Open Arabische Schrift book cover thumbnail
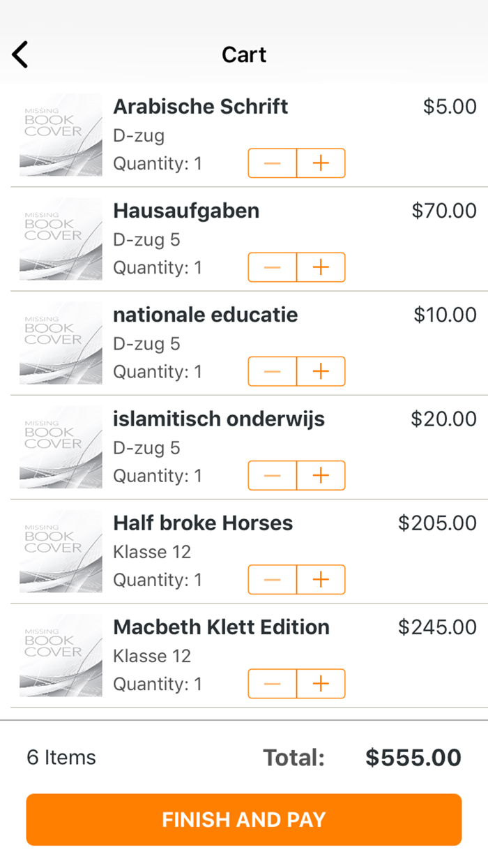The width and height of the screenshot is (488, 868). point(61,135)
